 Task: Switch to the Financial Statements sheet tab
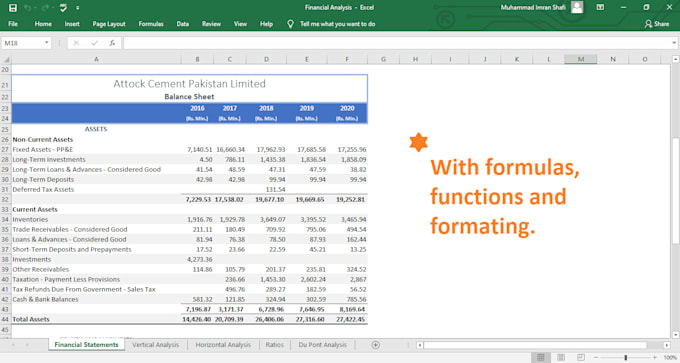point(86,345)
